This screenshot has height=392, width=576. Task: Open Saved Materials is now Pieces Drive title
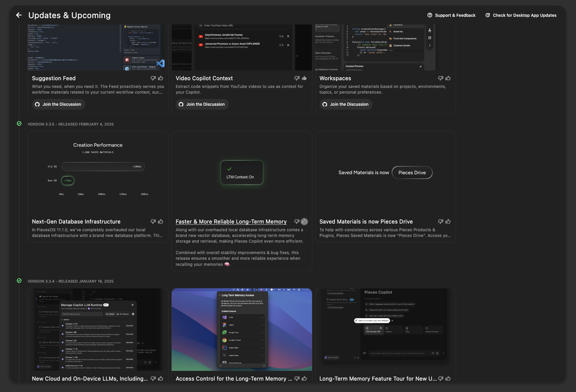point(366,222)
